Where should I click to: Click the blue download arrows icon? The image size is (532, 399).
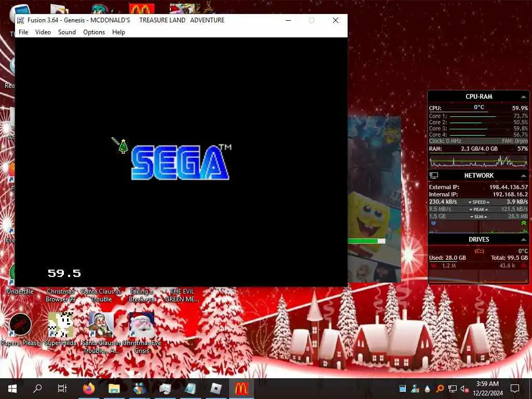(x=433, y=223)
